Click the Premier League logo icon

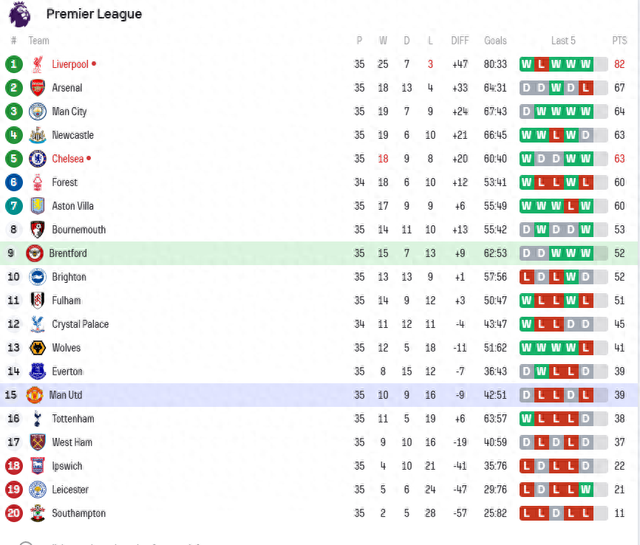tap(20, 14)
